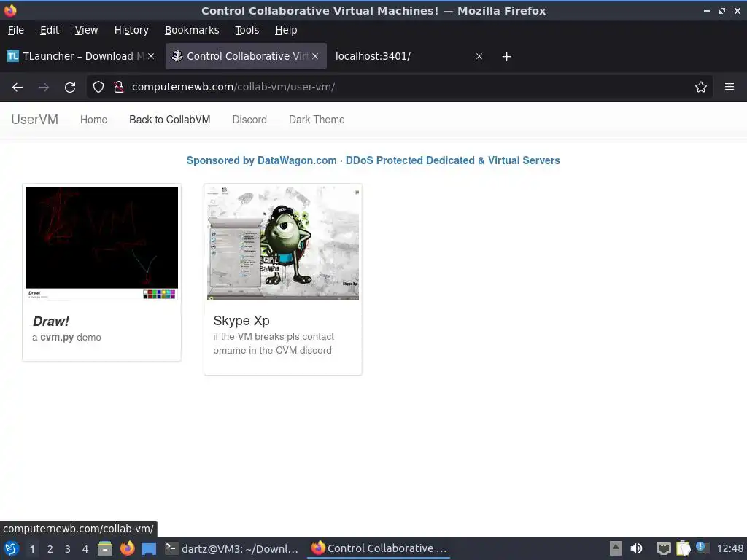Bookmark this page with the star icon
Viewport: 747px width, 560px height.
pos(701,87)
